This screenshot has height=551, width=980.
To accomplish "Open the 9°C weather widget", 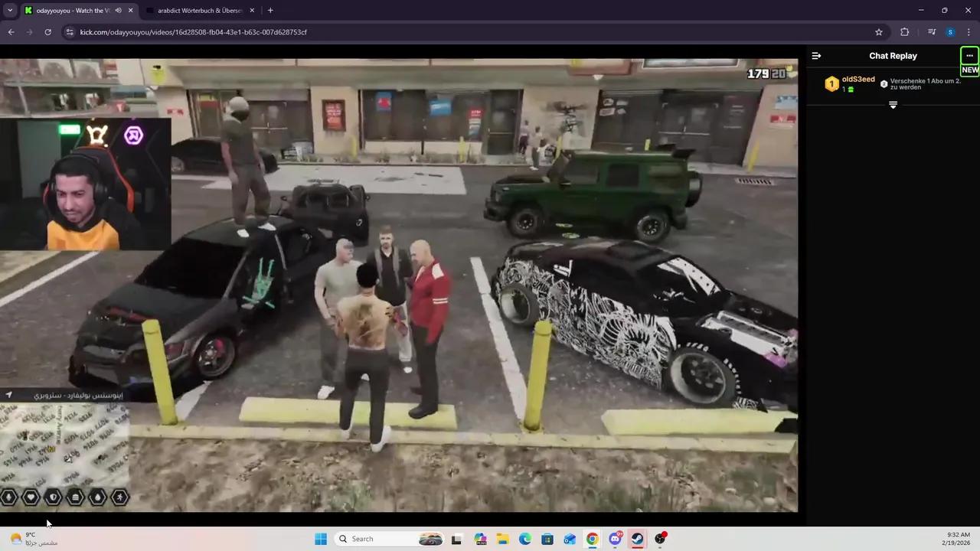I will coord(34,539).
